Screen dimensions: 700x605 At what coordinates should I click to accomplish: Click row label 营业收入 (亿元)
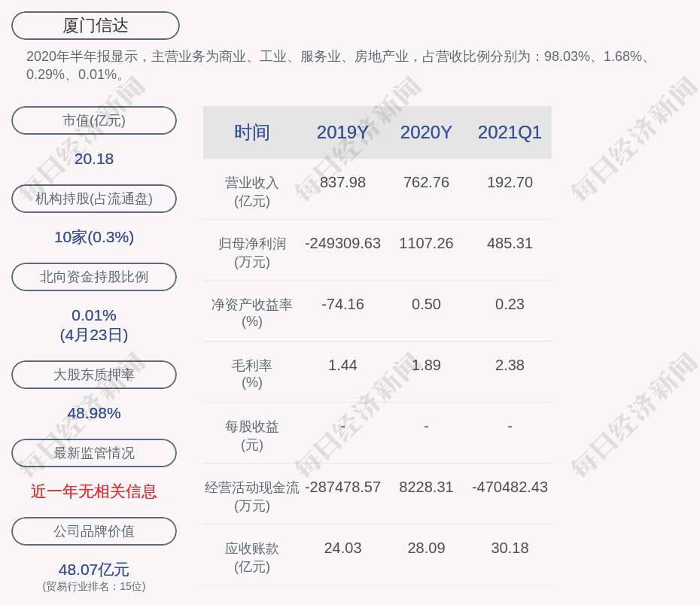(x=252, y=192)
